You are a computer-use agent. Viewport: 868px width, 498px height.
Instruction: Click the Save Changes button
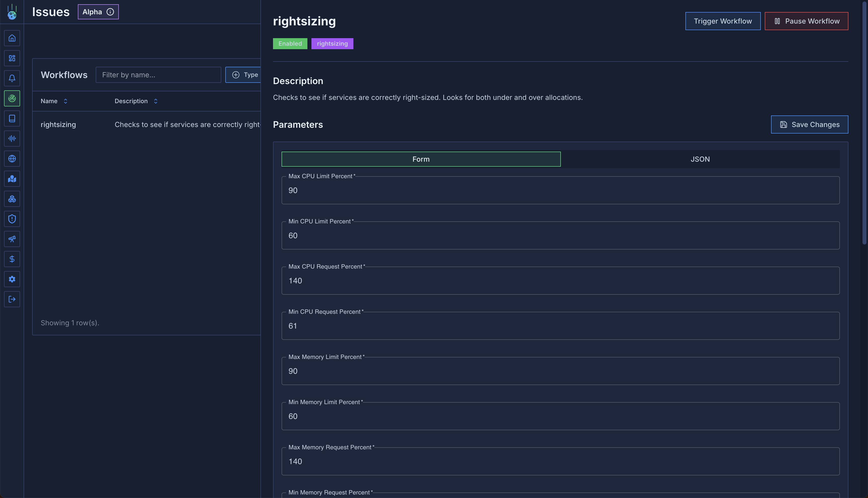click(809, 125)
